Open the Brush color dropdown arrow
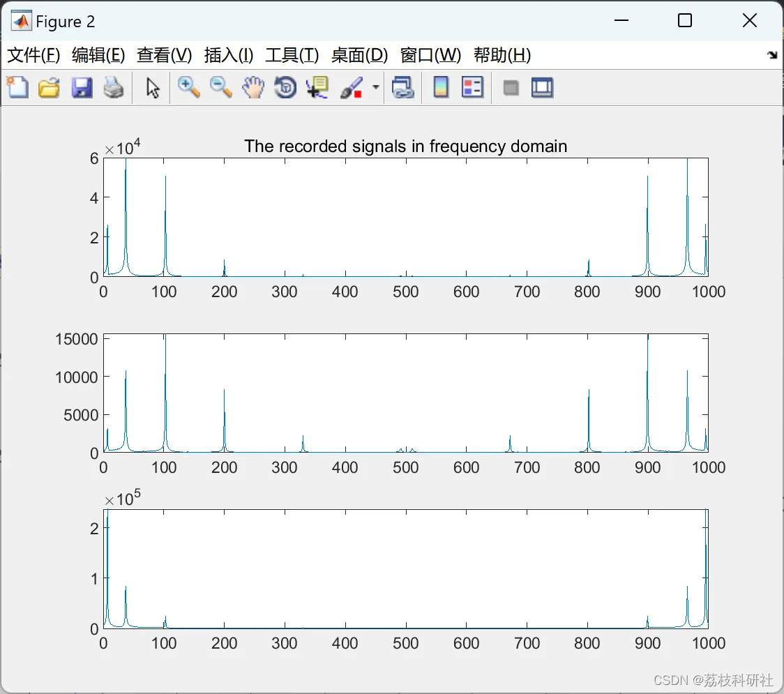This screenshot has height=694, width=784. click(375, 87)
